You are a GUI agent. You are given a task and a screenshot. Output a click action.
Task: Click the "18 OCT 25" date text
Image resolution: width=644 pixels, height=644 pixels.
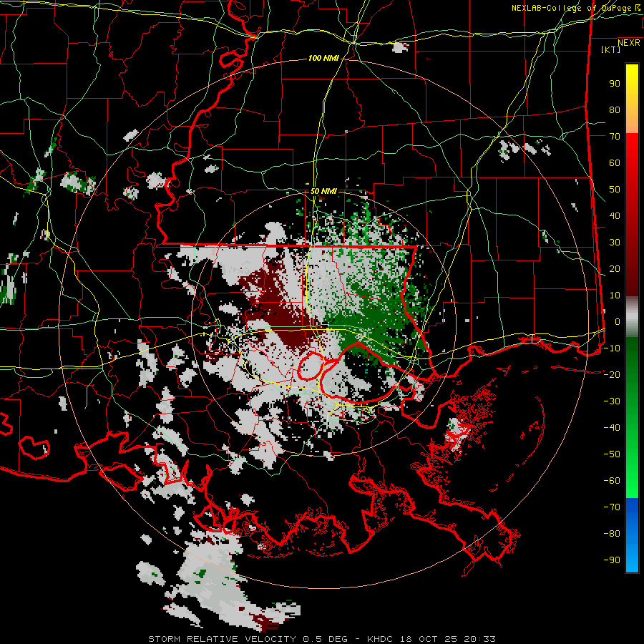[x=429, y=639]
